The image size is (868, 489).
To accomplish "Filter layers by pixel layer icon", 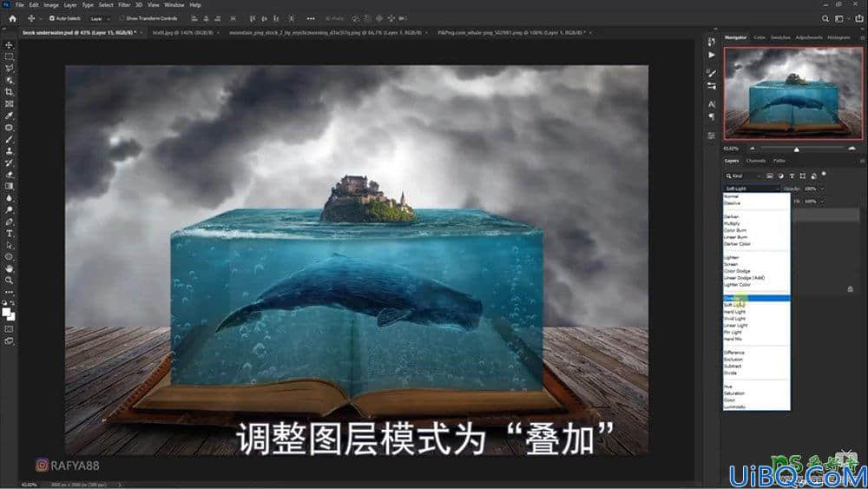I will [769, 175].
